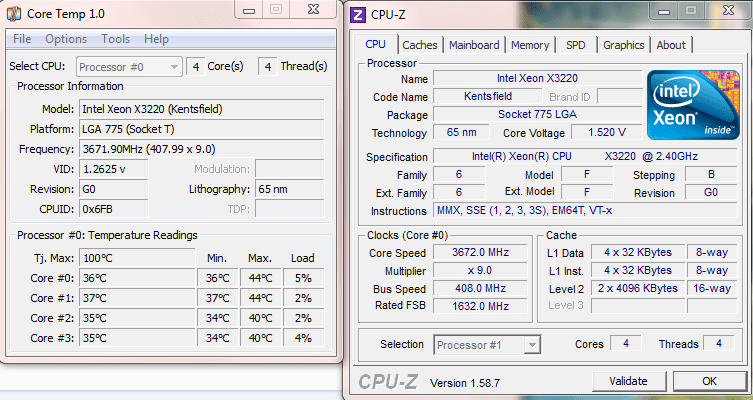Screen dimensions: 753x400
Task: Click the Package value 'Socket 775 LGA'
Action: (537, 114)
